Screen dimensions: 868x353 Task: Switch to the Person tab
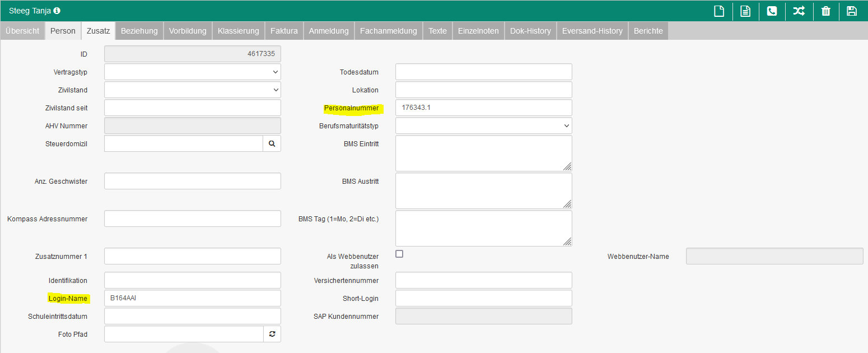click(x=63, y=31)
